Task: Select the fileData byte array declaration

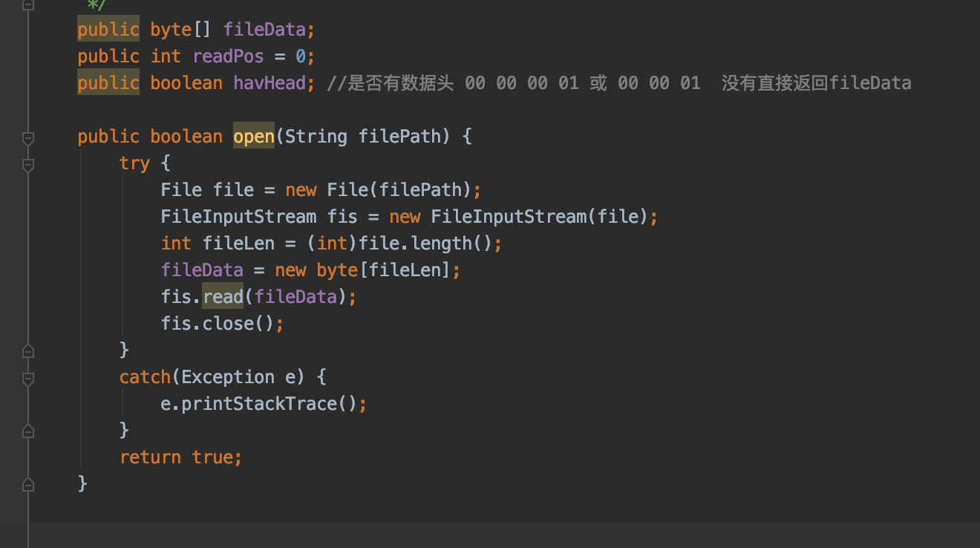Action: 264,29
